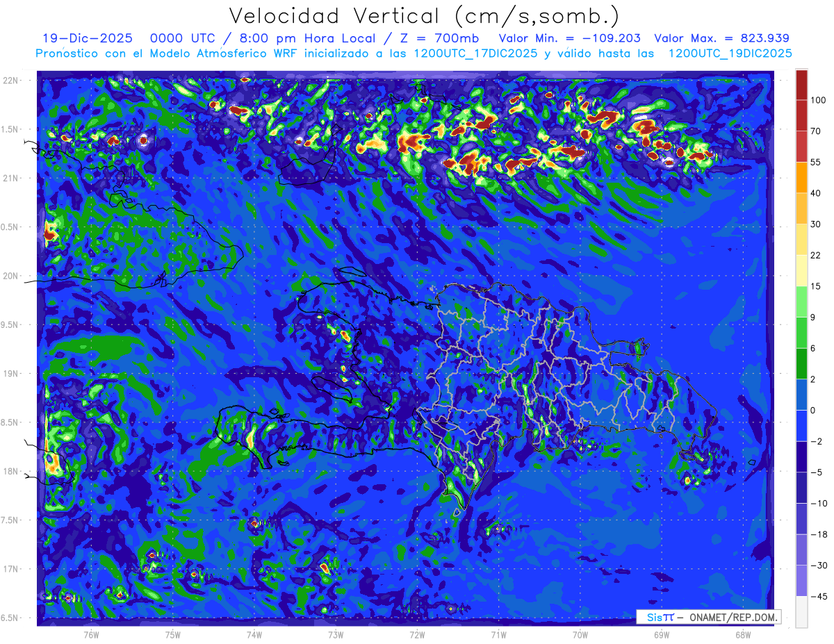This screenshot has height=644, width=834.
Task: Pick the orange colorbar segment between 40 and 55
Action: coord(801,177)
